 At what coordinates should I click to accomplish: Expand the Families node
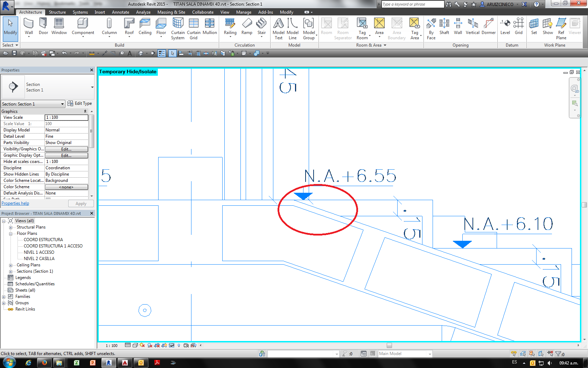point(4,296)
